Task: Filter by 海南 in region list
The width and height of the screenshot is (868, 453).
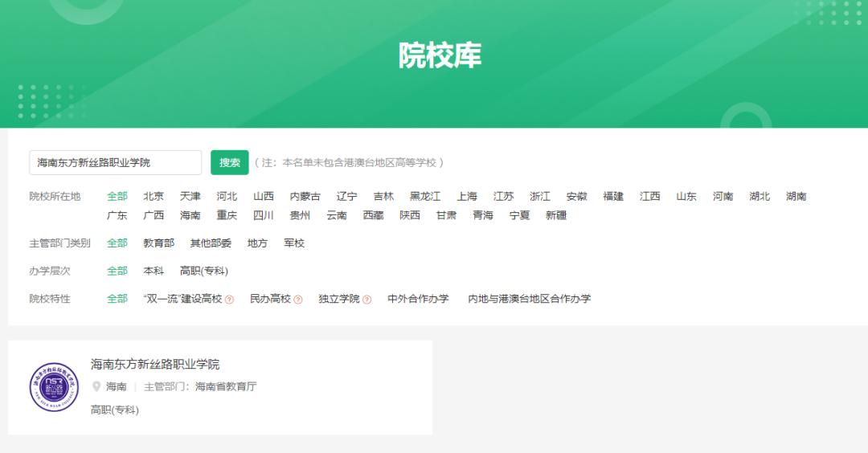Action: (190, 215)
